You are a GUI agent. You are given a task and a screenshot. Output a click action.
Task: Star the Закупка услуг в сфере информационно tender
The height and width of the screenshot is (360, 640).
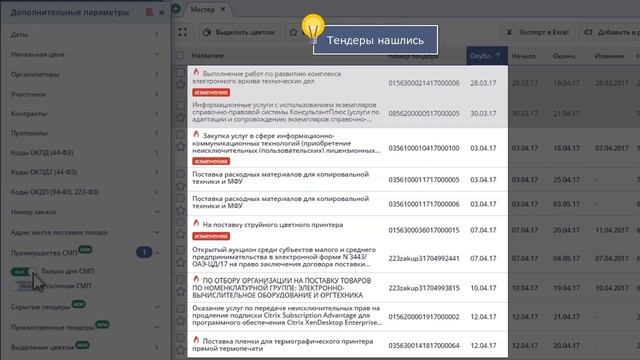pos(180,147)
